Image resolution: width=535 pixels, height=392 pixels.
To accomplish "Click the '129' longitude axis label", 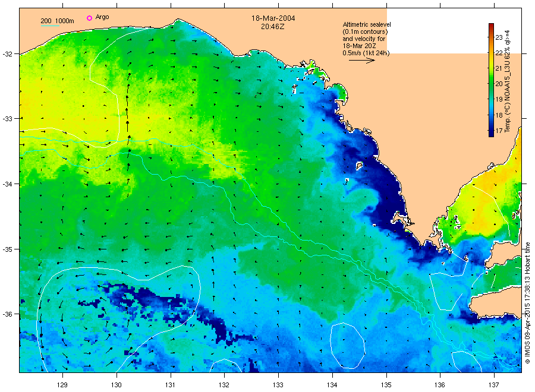I will click(x=62, y=385).
